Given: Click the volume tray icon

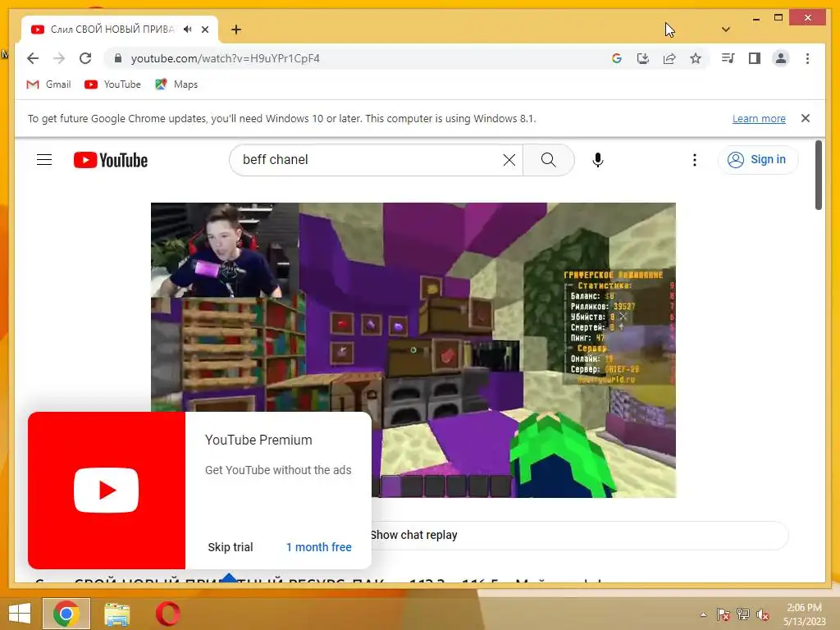Looking at the screenshot, I should click(x=763, y=614).
